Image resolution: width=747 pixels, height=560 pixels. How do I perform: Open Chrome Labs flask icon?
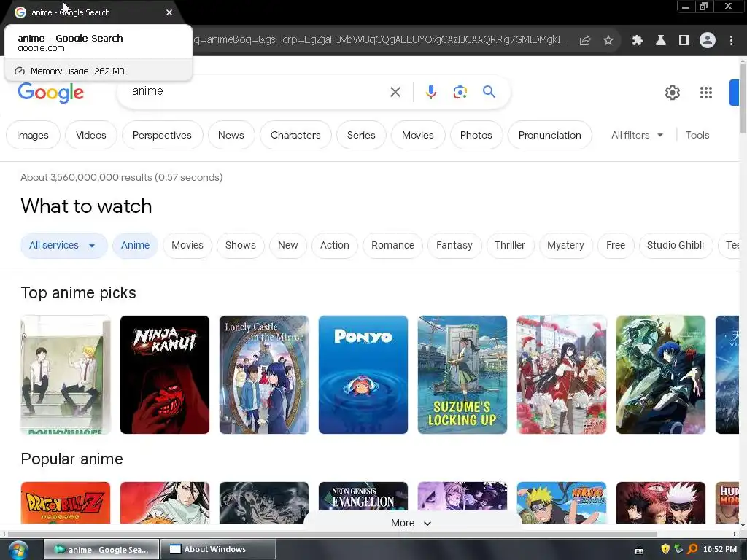click(661, 41)
